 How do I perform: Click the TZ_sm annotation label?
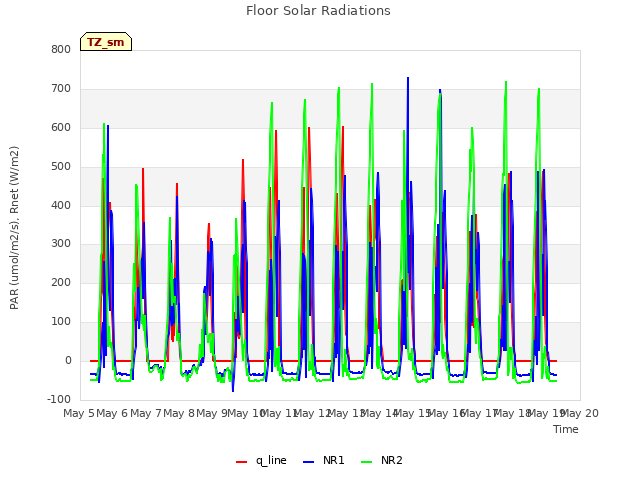[x=106, y=42]
